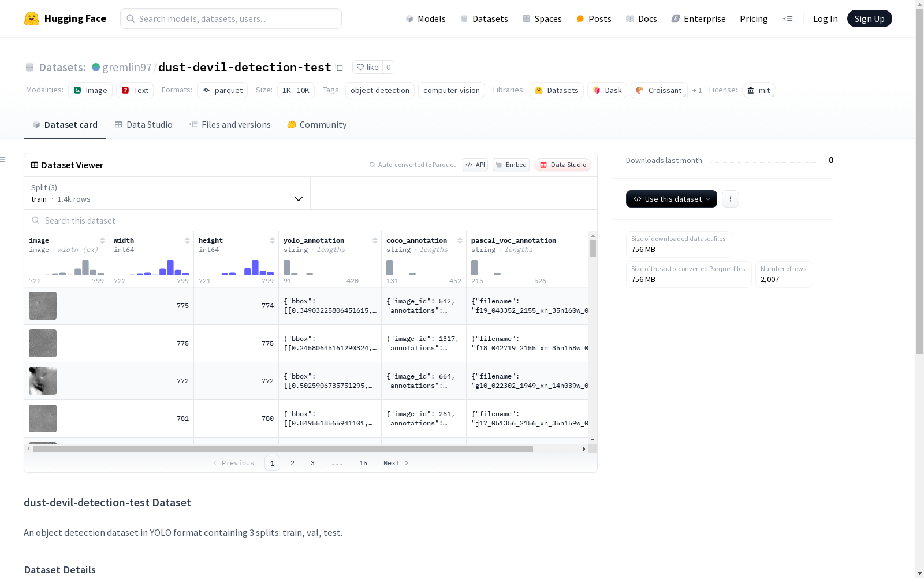
Task: Select the Dask library tag
Action: point(608,90)
